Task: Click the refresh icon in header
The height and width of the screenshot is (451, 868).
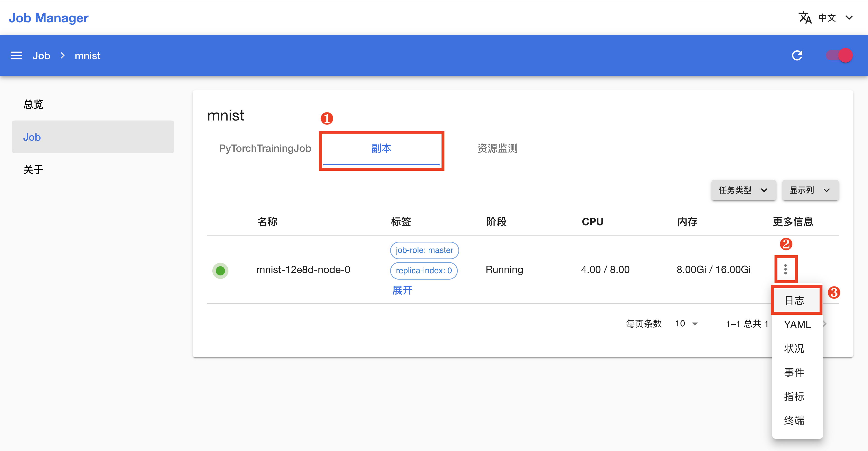Action: click(x=797, y=56)
